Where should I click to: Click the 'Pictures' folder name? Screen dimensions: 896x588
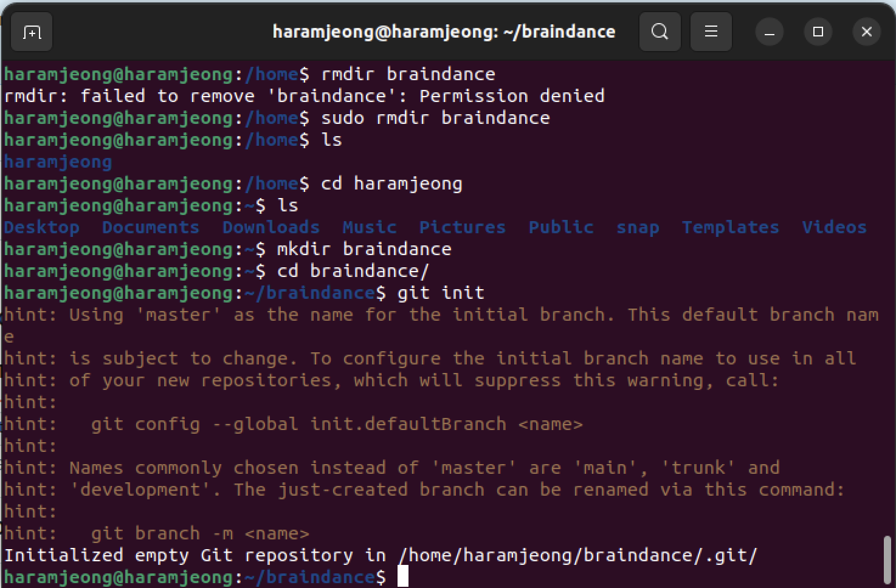tap(462, 227)
